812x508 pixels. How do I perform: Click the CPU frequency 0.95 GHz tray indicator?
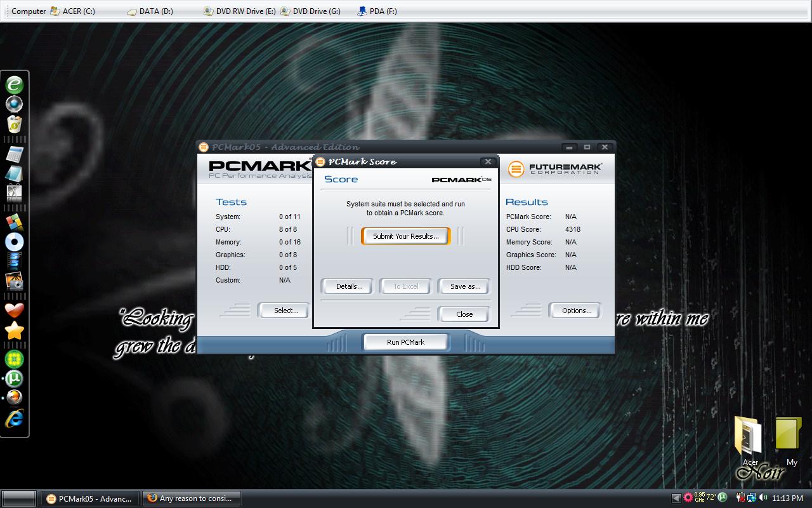tap(700, 497)
